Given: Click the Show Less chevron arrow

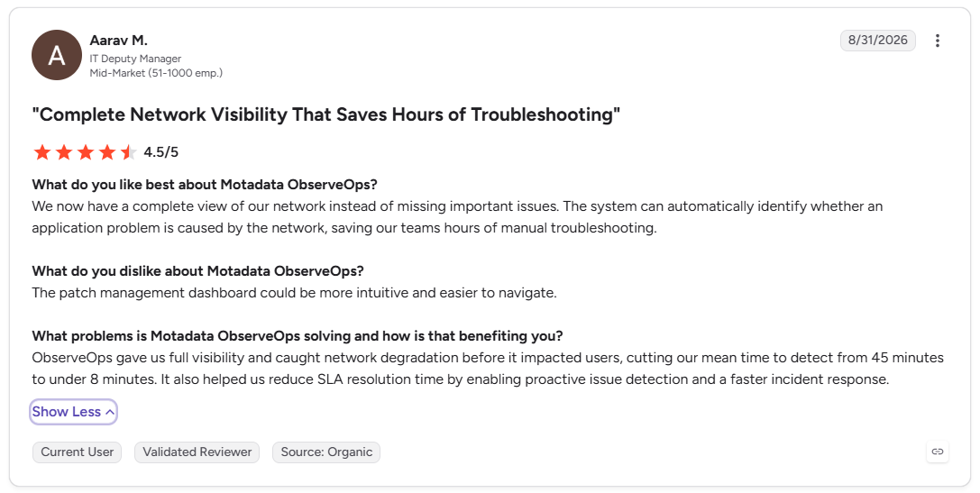Looking at the screenshot, I should click(109, 413).
